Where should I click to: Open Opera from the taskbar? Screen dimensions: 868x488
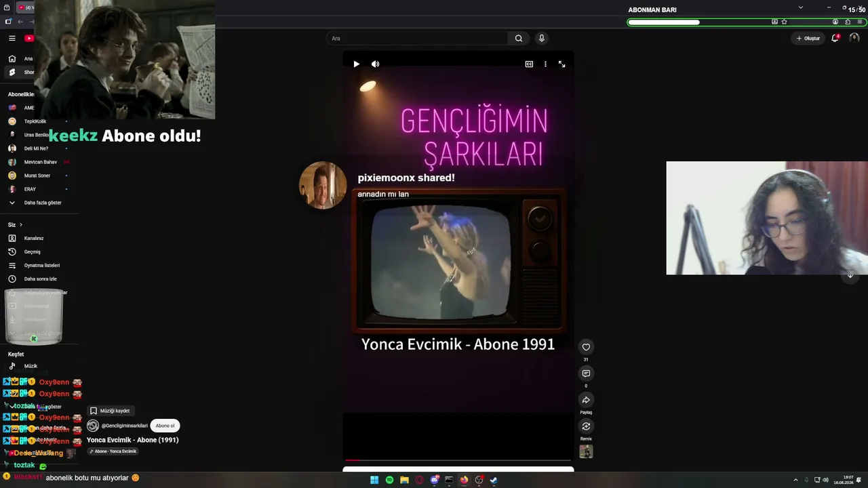(x=419, y=480)
